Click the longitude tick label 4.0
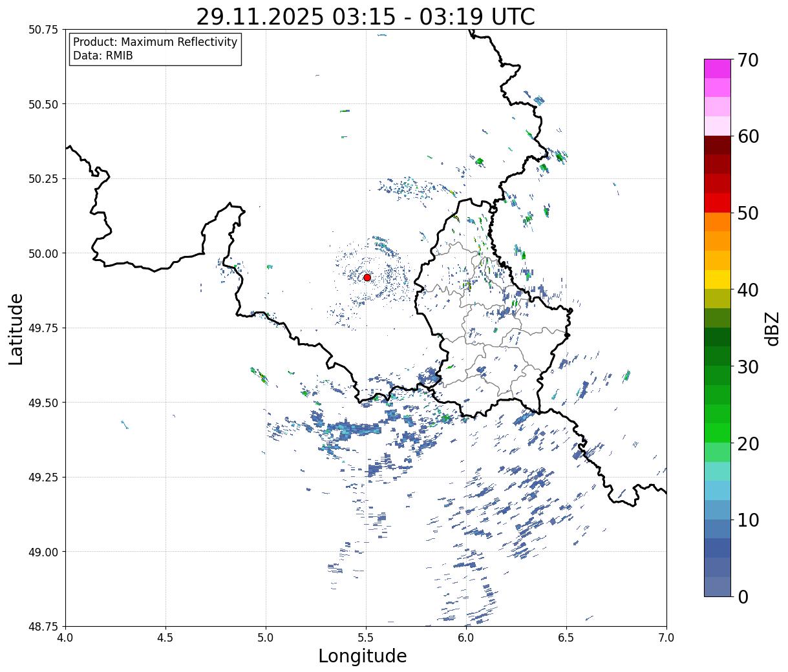 click(65, 638)
